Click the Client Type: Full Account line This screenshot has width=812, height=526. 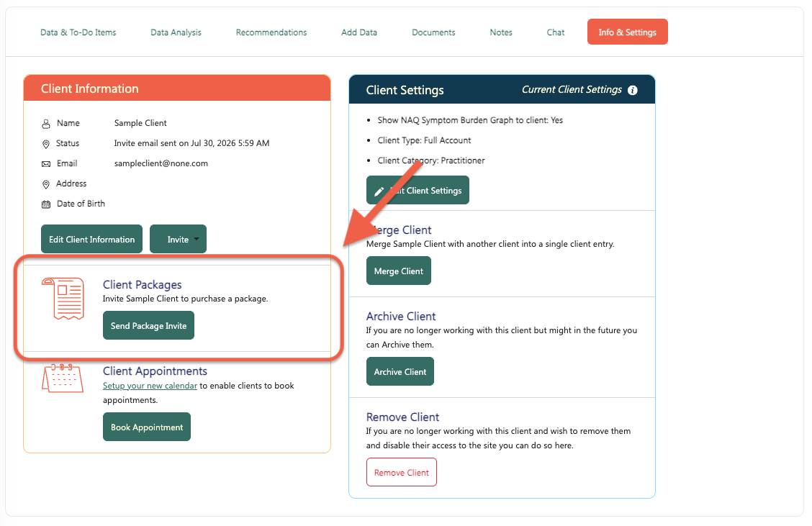(424, 140)
